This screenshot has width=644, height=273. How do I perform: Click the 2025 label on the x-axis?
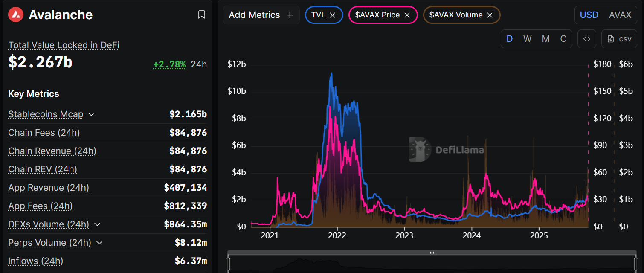[x=539, y=235]
